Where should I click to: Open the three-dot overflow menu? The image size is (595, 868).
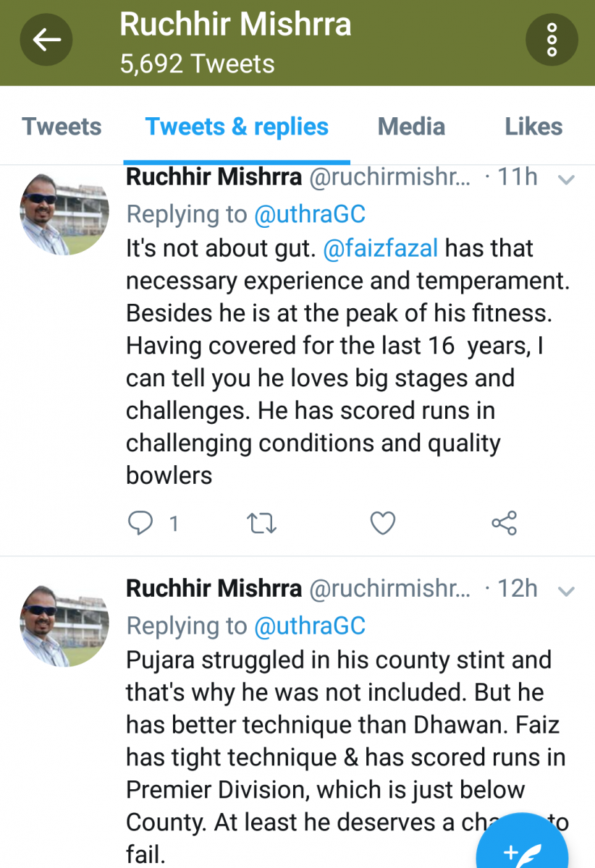click(x=552, y=40)
